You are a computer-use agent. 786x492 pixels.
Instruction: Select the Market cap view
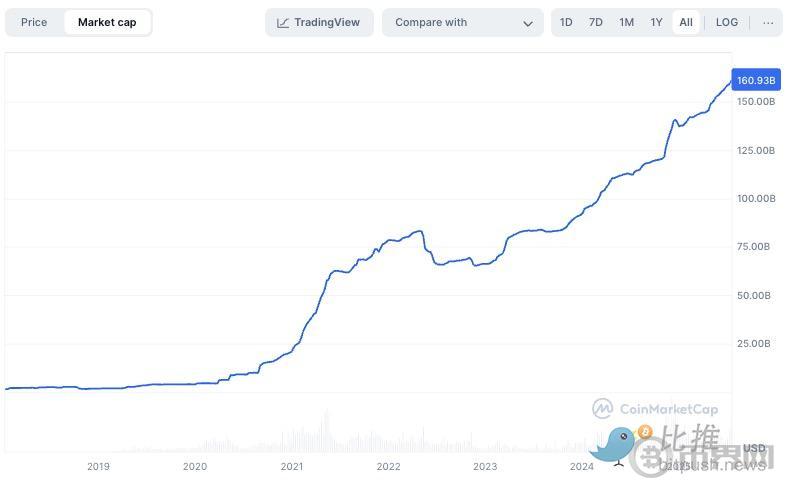coord(107,22)
